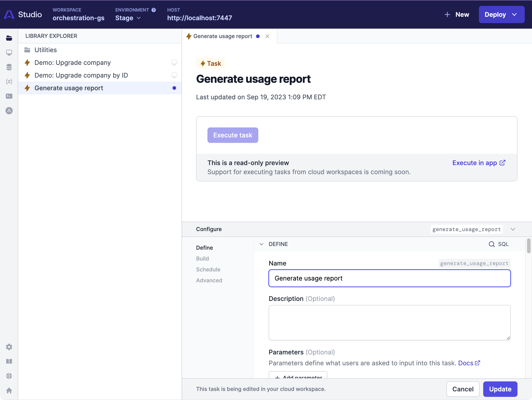Go to the Define section
This screenshot has width=532, height=400.
click(x=204, y=248)
